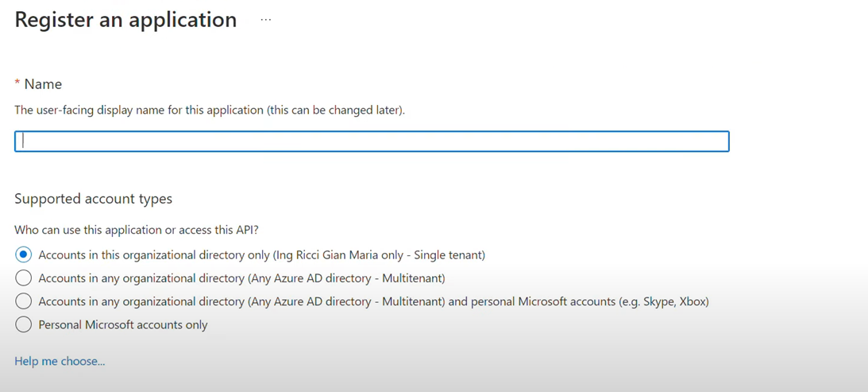Click the red required asterisk beside Name
Image resolution: width=868 pixels, height=392 pixels.
[17, 83]
